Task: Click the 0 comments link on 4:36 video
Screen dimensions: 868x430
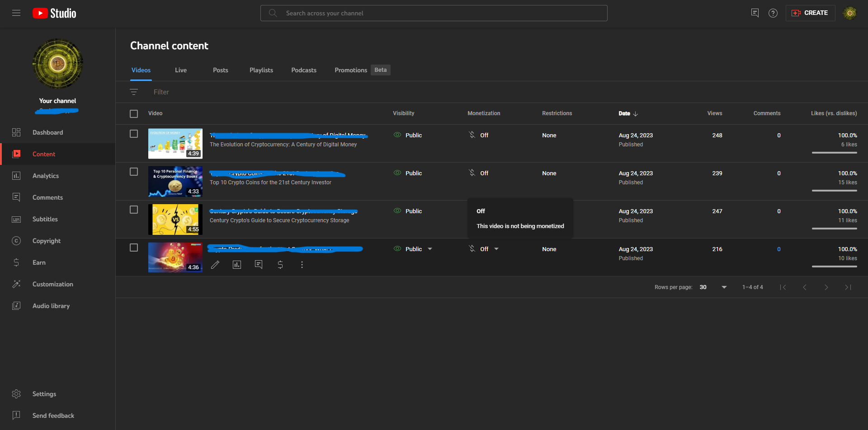Action: point(778,249)
